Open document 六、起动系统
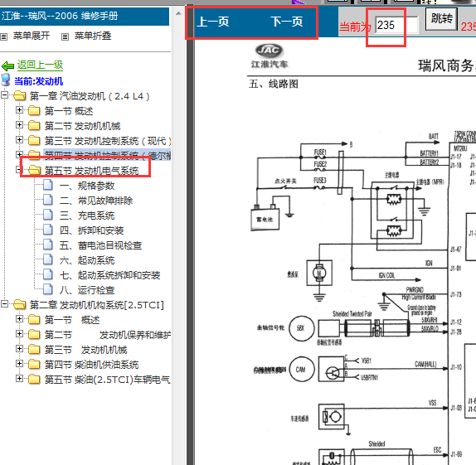 (x=87, y=260)
